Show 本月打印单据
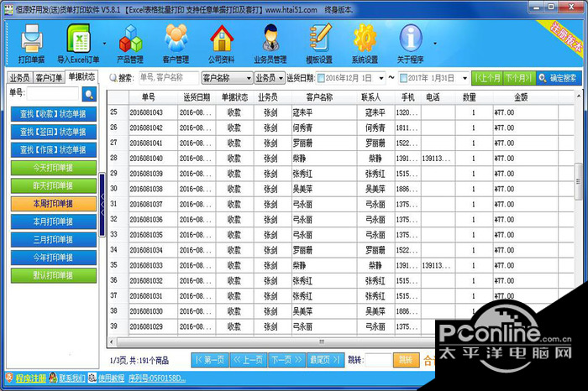588x391 pixels. pyautogui.click(x=53, y=222)
